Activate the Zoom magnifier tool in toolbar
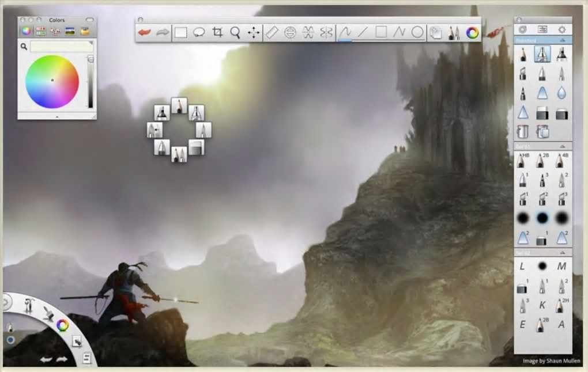Screen dimensions: 588x372 [235, 33]
